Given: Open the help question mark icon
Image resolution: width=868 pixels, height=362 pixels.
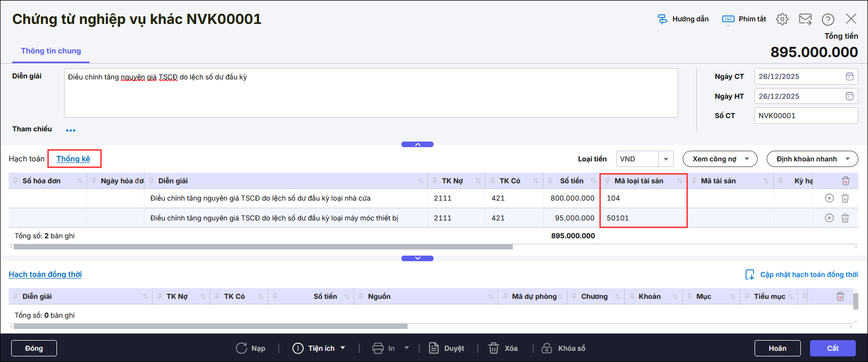Looking at the screenshot, I should coord(828,19).
